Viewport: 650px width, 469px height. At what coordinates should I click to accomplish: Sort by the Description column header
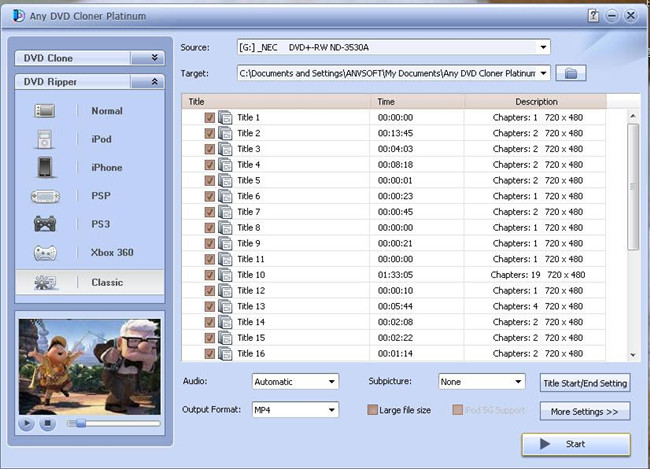tap(536, 102)
